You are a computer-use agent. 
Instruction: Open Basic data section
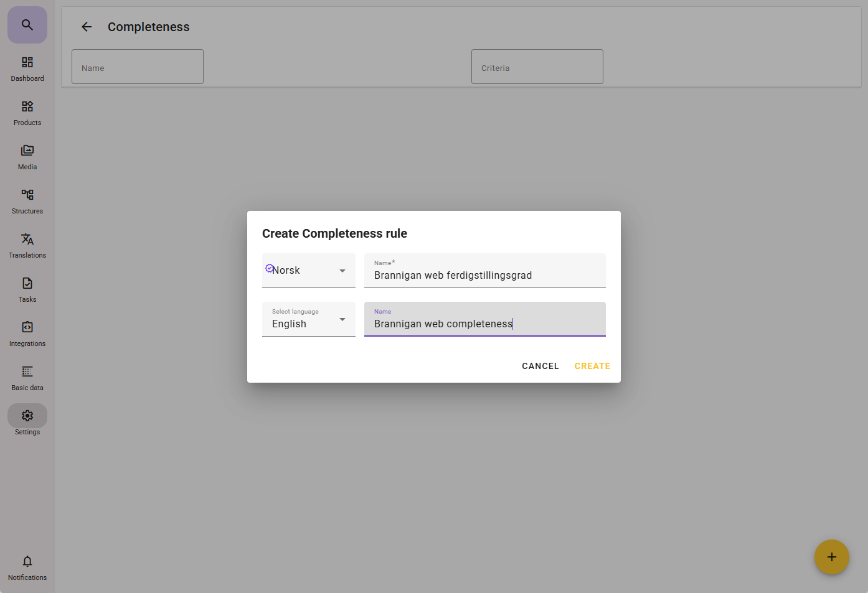(27, 378)
